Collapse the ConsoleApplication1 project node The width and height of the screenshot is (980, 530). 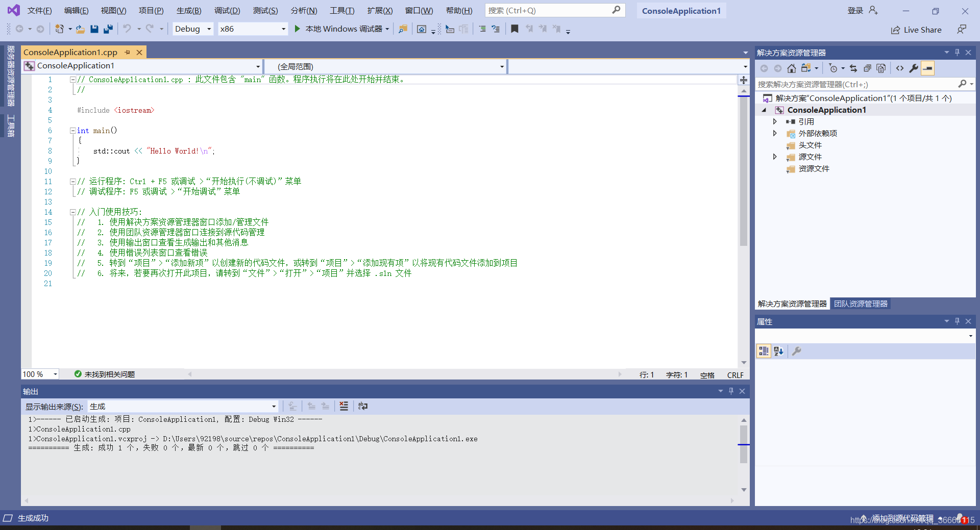764,110
